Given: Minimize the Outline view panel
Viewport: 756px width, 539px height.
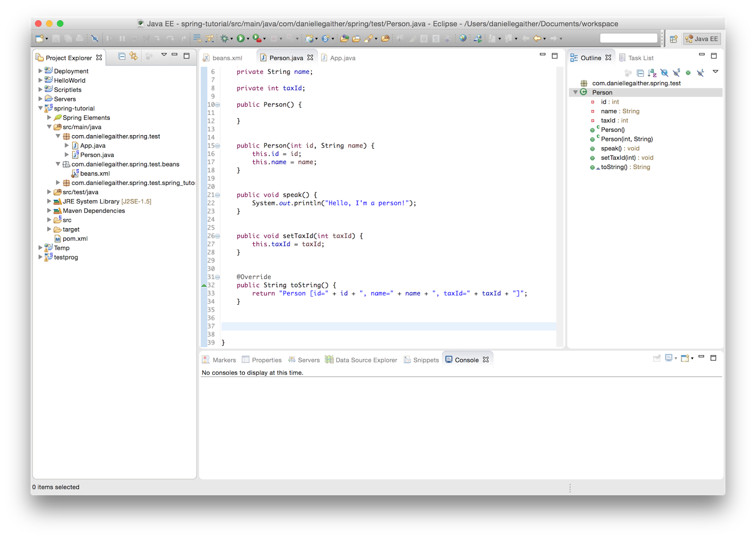Looking at the screenshot, I should point(702,55).
